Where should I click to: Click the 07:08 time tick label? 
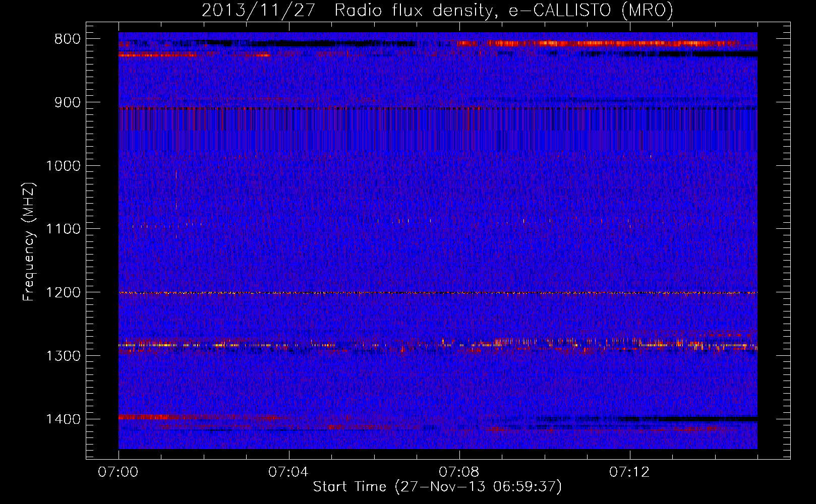459,472
